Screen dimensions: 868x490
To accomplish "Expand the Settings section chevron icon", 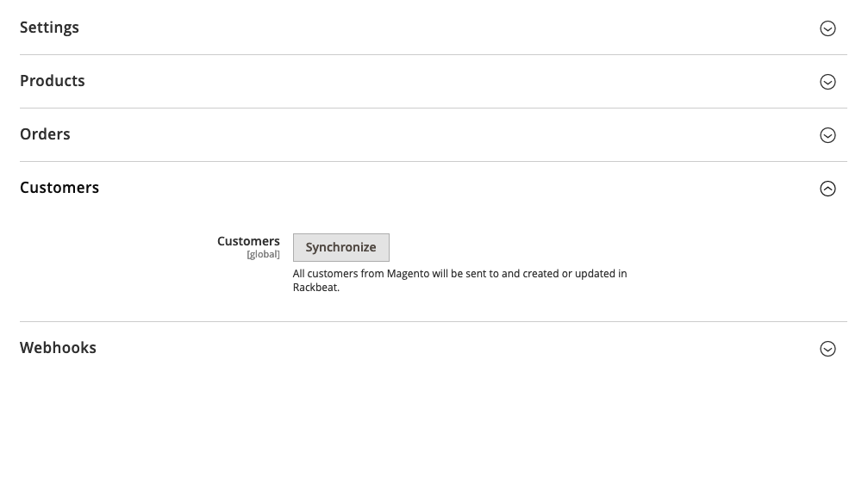I will (827, 28).
